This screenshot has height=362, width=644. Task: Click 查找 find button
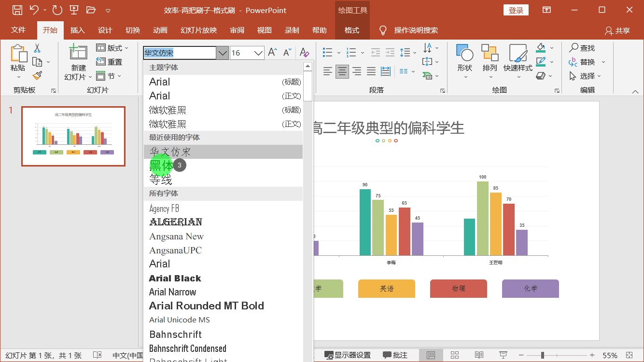coord(582,48)
